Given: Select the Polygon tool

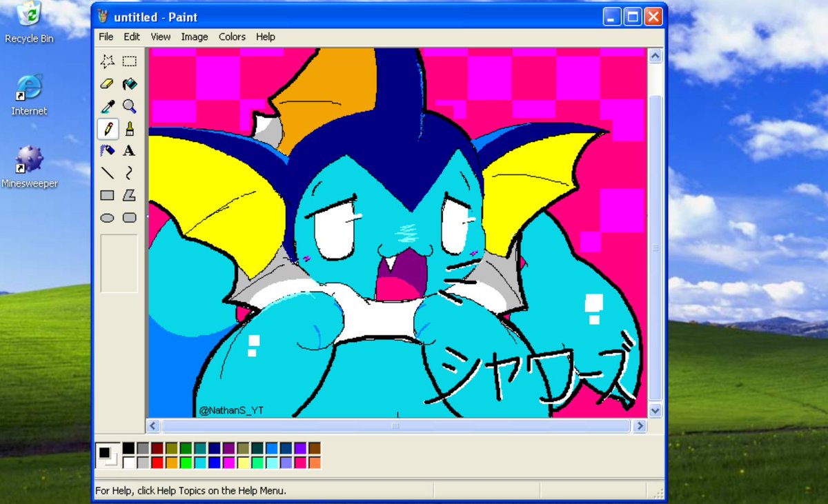Looking at the screenshot, I should (x=129, y=195).
